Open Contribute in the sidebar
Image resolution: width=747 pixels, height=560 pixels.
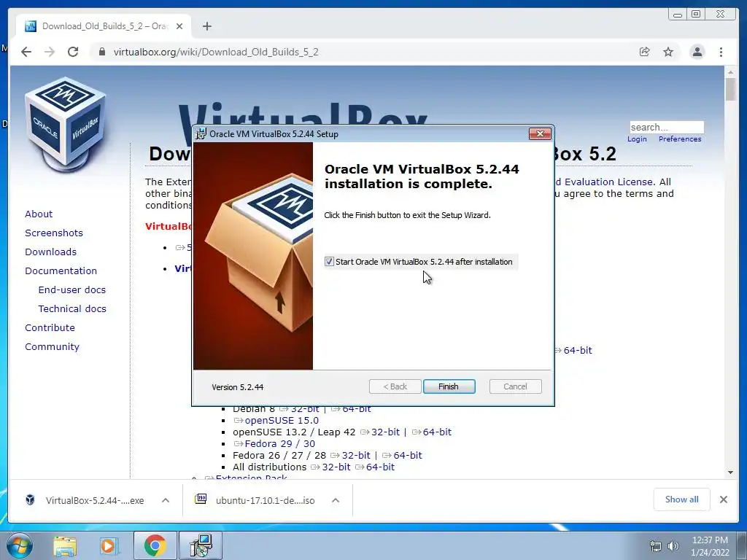coord(50,327)
